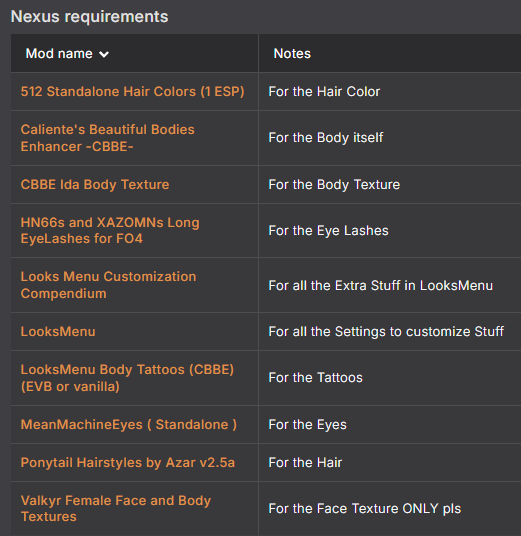Select note 'For the Tattoos'
Screen dimensions: 521x536
[x=315, y=378]
